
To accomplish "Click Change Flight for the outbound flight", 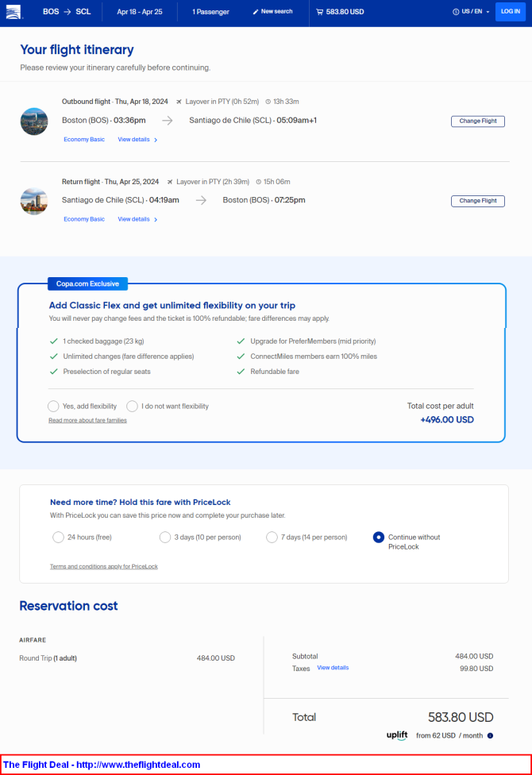I will coord(478,121).
